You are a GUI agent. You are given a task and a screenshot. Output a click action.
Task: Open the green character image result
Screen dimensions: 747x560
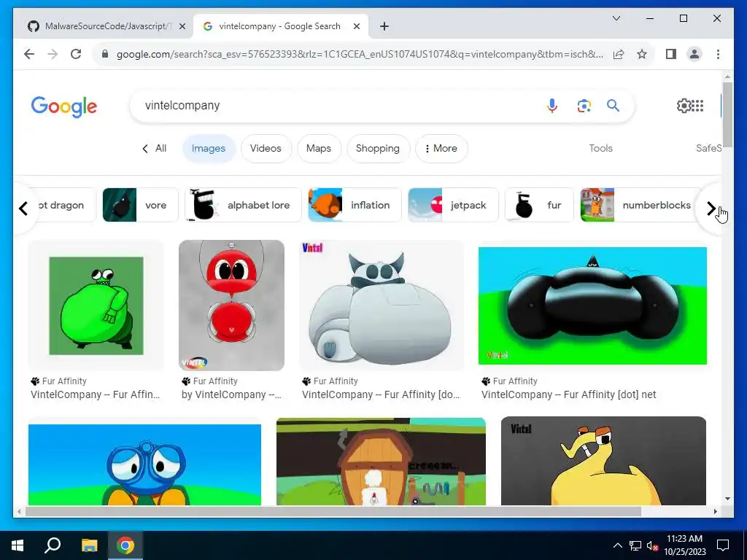click(x=96, y=306)
